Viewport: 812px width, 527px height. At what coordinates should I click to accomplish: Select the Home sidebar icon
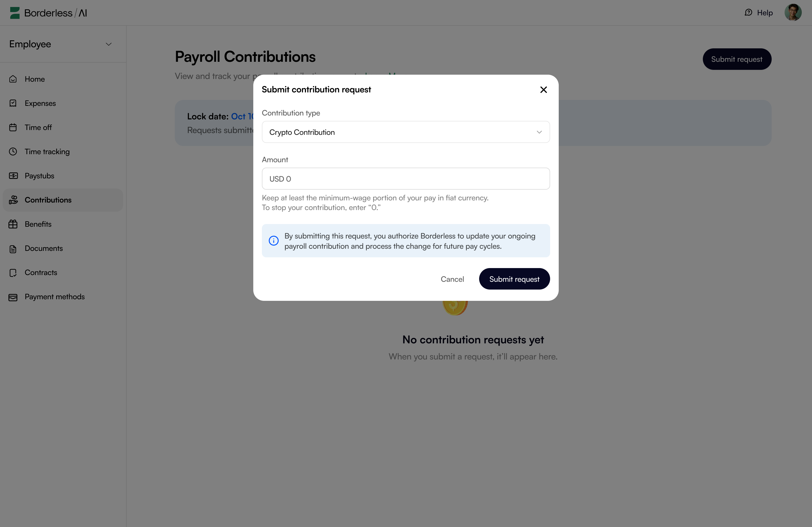[13, 79]
